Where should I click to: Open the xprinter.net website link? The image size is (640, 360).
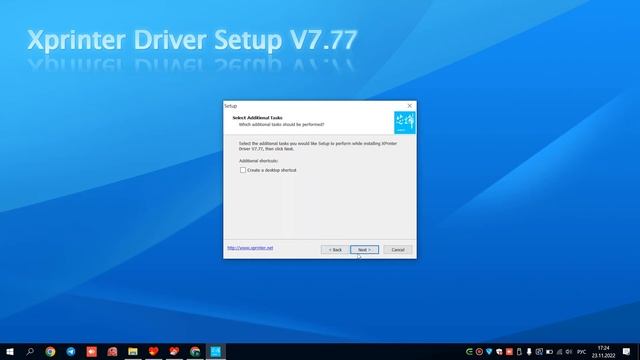(x=250, y=248)
